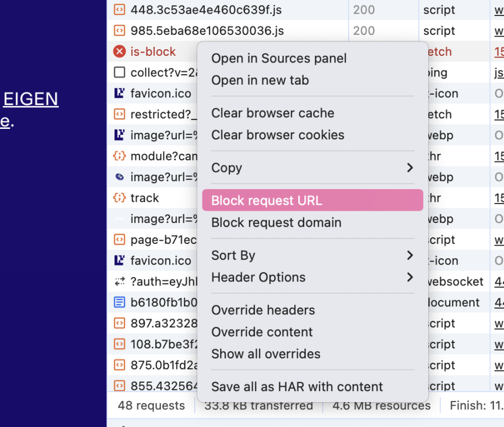Click the EIGEN link on the page
This screenshot has width=504, height=427.
pyautogui.click(x=31, y=99)
